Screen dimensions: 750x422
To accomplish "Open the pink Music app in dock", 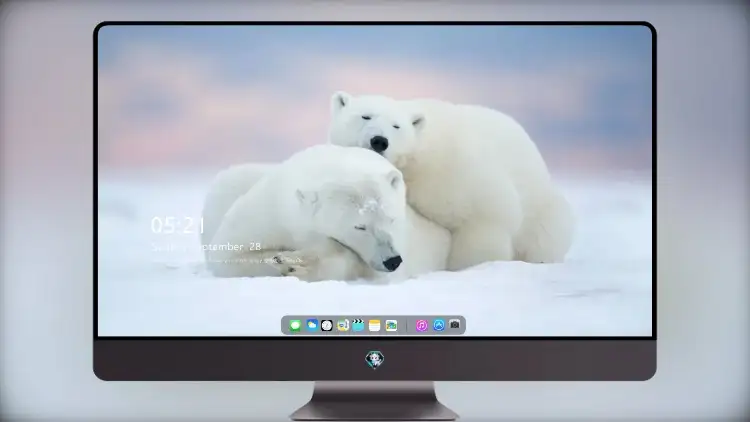I will coord(421,326).
